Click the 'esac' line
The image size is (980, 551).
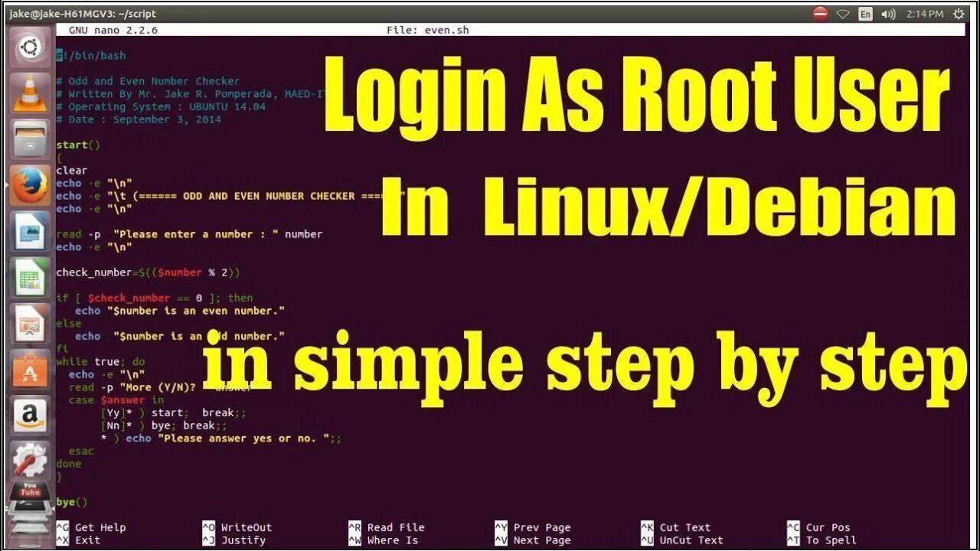(81, 452)
